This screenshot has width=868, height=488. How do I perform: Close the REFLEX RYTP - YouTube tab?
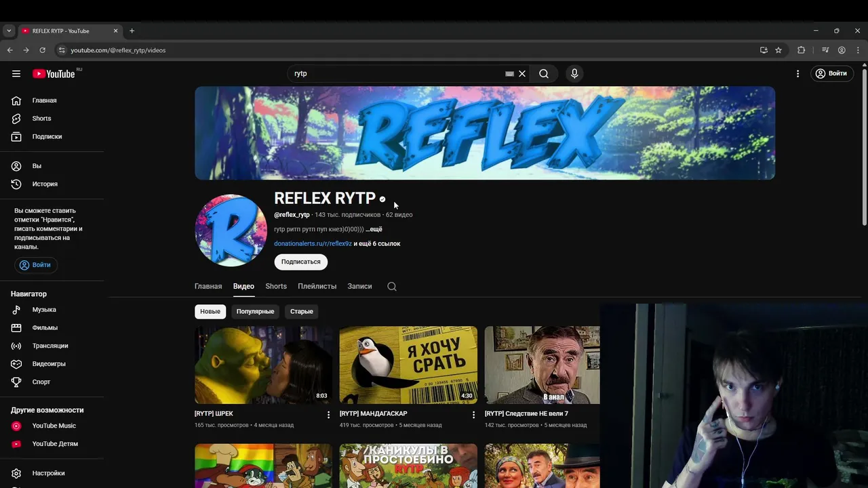coord(115,30)
